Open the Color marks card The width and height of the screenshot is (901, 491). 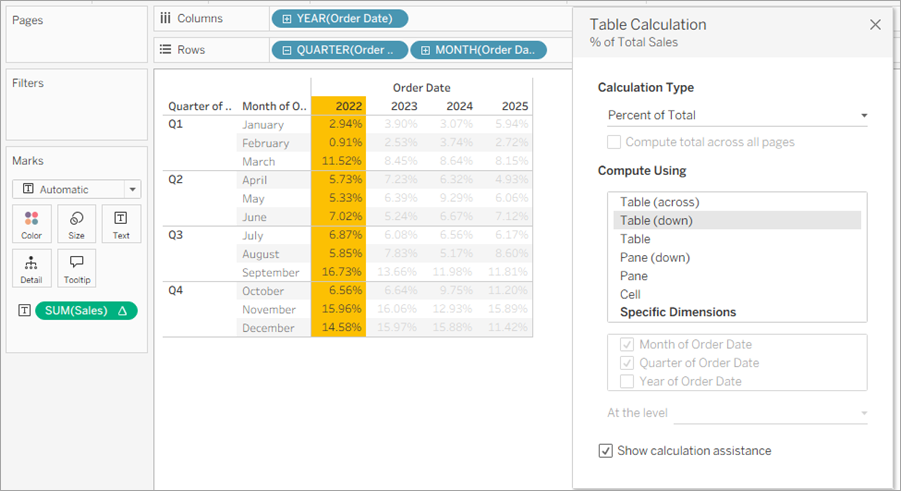coord(32,224)
